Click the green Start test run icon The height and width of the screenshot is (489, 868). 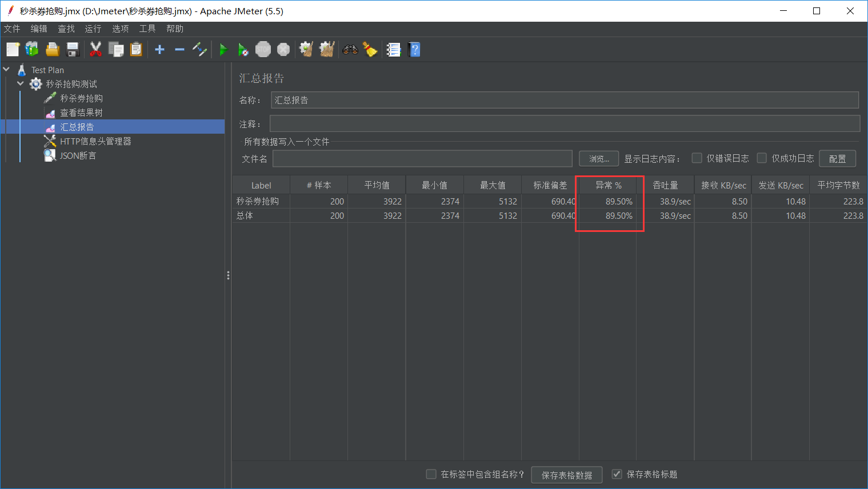(223, 50)
